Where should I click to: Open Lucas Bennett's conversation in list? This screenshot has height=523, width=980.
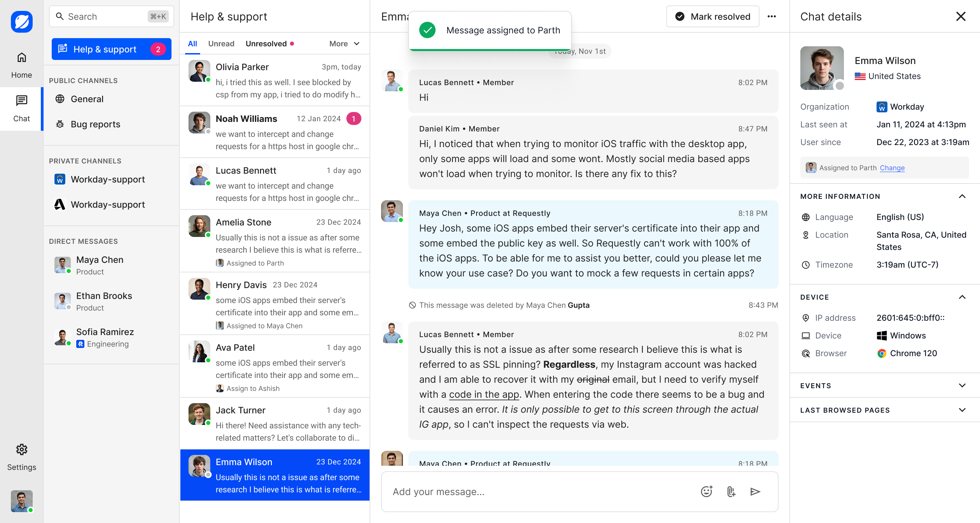click(x=275, y=184)
